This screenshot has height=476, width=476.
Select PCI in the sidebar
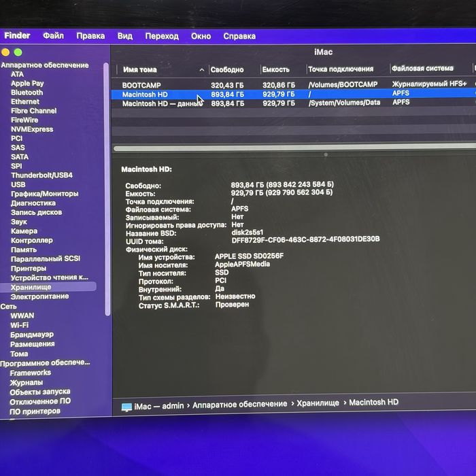[17, 139]
